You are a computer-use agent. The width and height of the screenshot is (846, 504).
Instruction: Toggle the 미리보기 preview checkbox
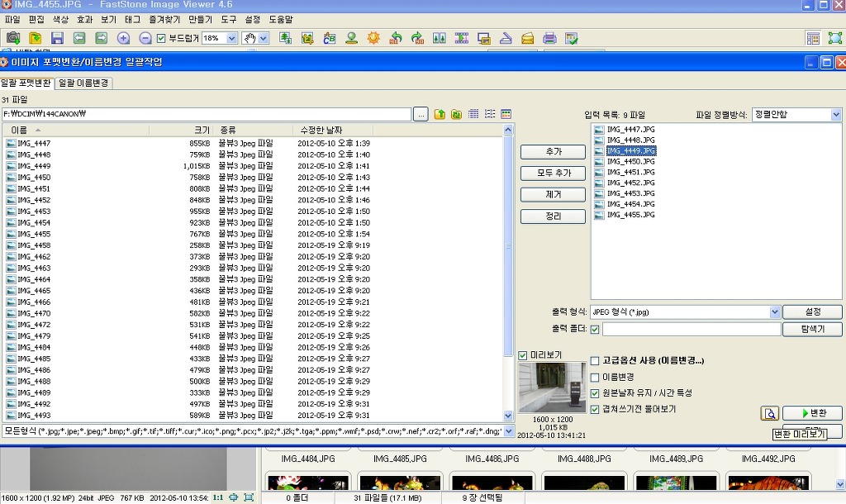pos(522,355)
